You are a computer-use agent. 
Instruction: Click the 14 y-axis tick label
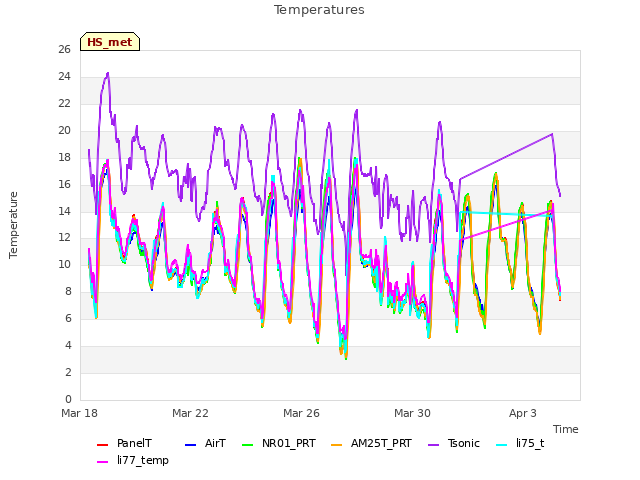pos(64,211)
